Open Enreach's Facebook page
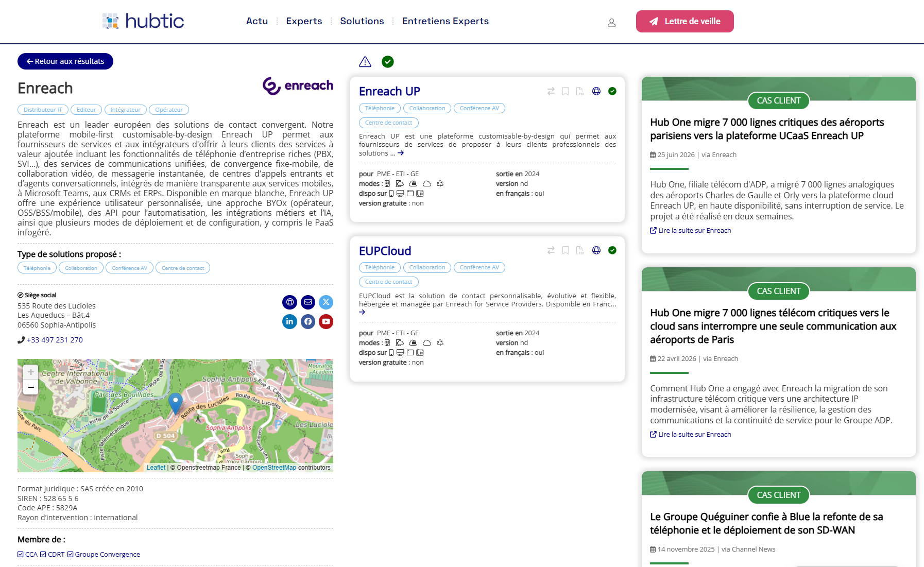Screen dimensions: 924x567 pos(308,322)
